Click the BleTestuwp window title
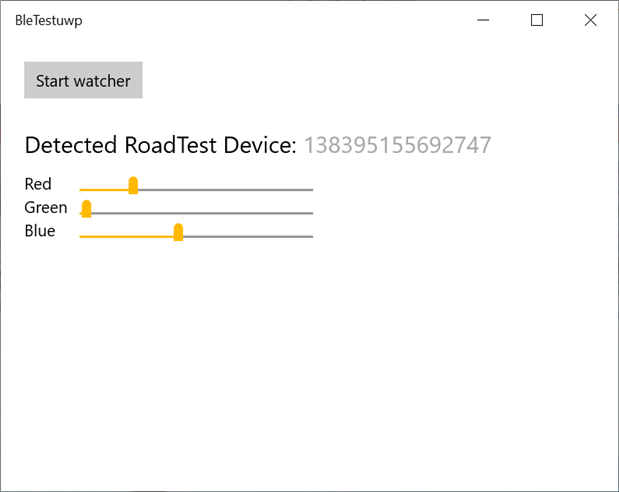The height and width of the screenshot is (492, 619). click(49, 20)
